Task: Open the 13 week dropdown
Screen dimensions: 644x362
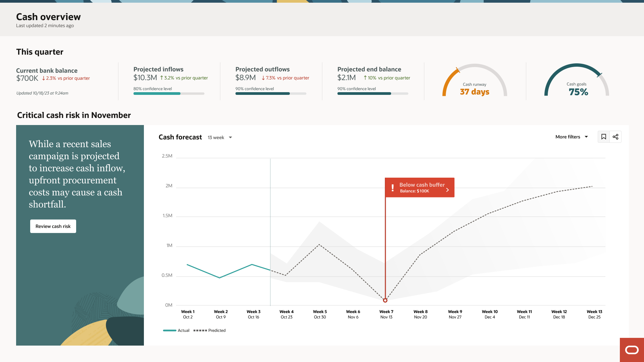Action: pos(216,137)
